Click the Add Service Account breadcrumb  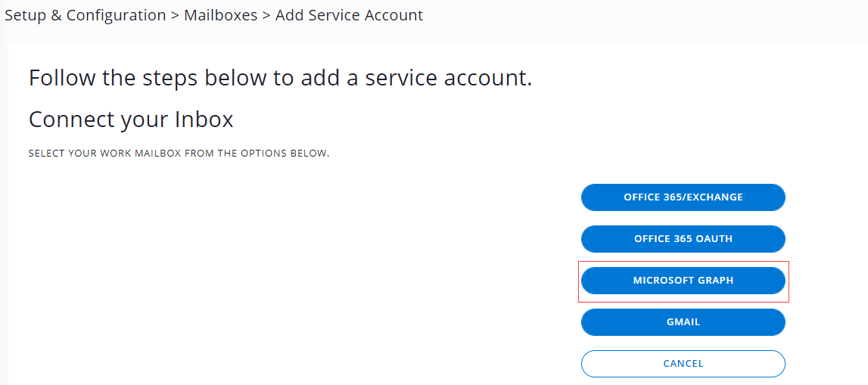coord(349,15)
